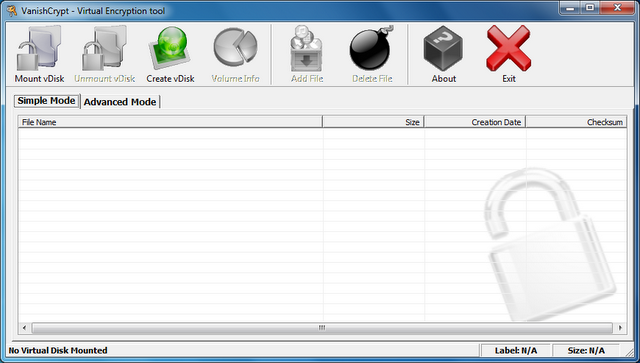Click the Size: N/A status field
Image resolution: width=640 pixels, height=363 pixels.
coord(586,350)
